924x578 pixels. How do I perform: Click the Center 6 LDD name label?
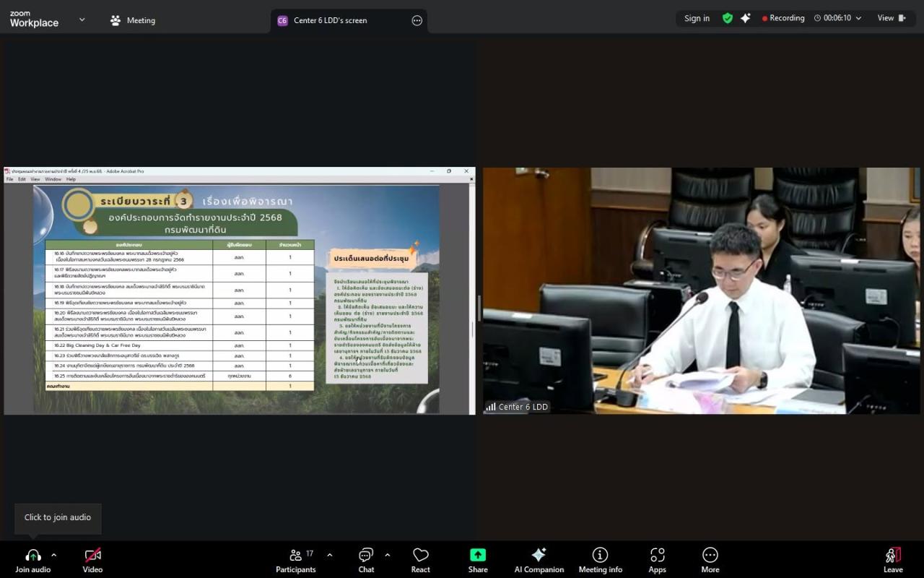(517, 407)
